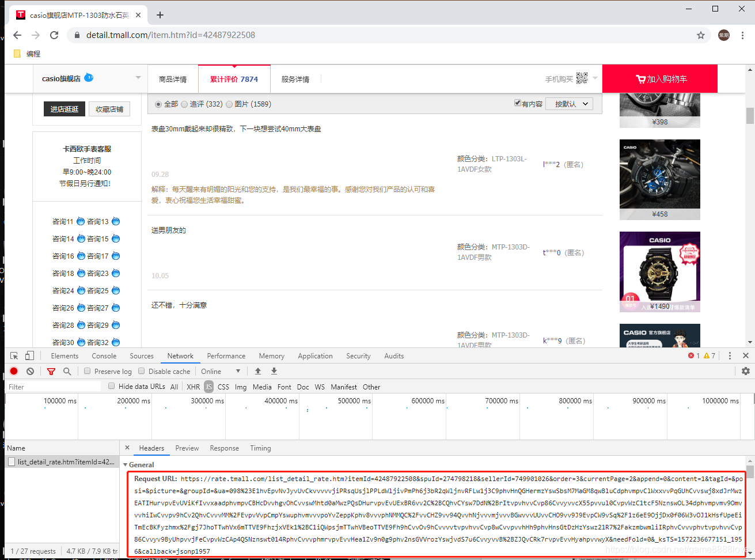Open the DevTools Console tab

point(104,356)
